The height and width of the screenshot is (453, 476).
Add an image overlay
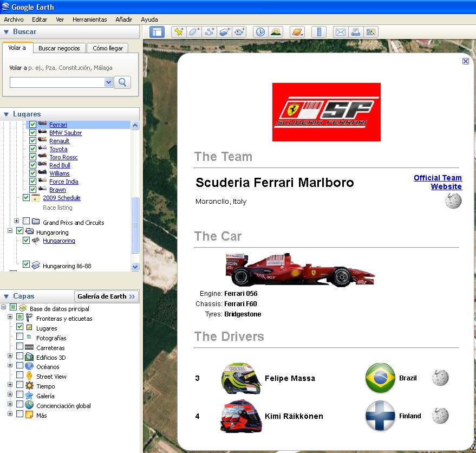[224, 32]
